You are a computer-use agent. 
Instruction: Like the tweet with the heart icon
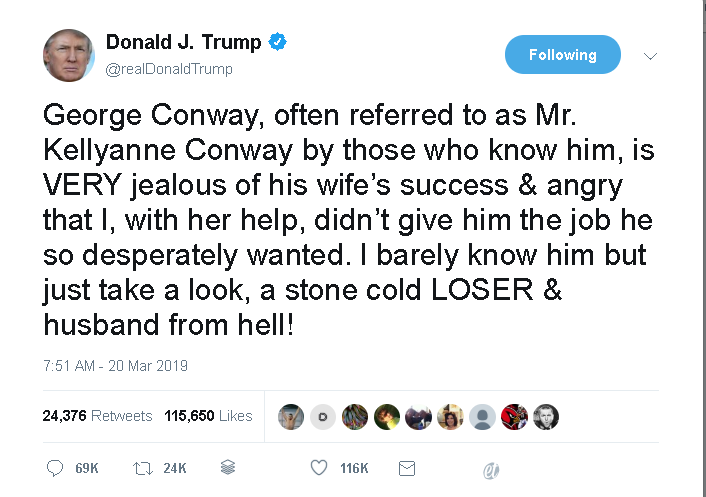pos(319,468)
